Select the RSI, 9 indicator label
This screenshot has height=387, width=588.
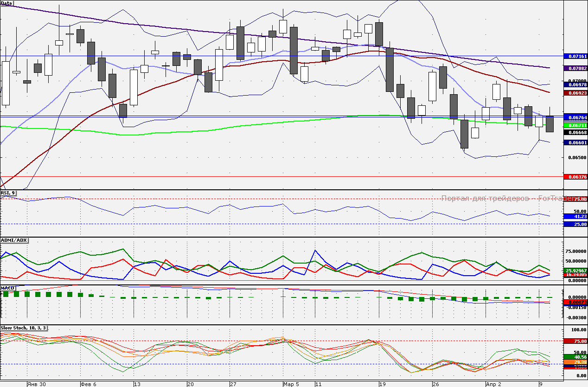pyautogui.click(x=8, y=193)
